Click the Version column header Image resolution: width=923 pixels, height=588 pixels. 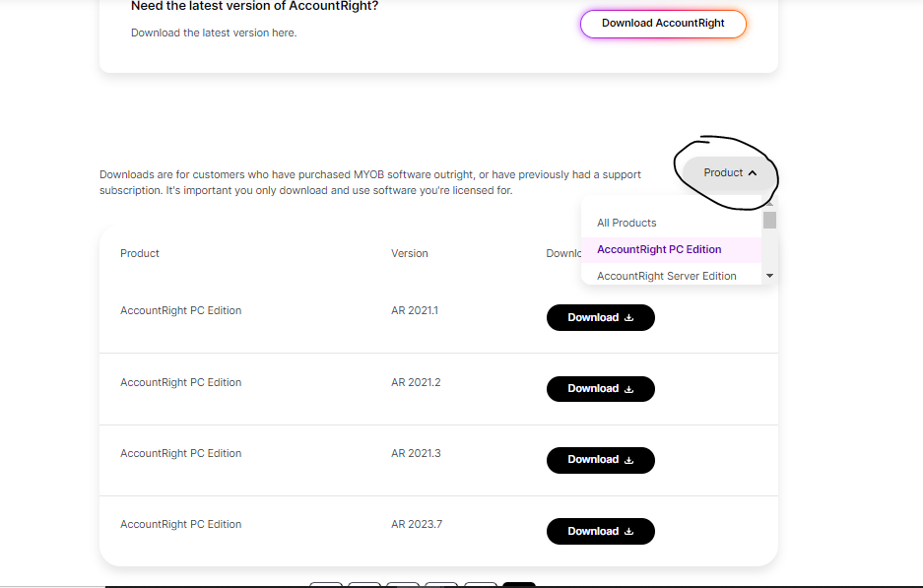pyautogui.click(x=410, y=254)
